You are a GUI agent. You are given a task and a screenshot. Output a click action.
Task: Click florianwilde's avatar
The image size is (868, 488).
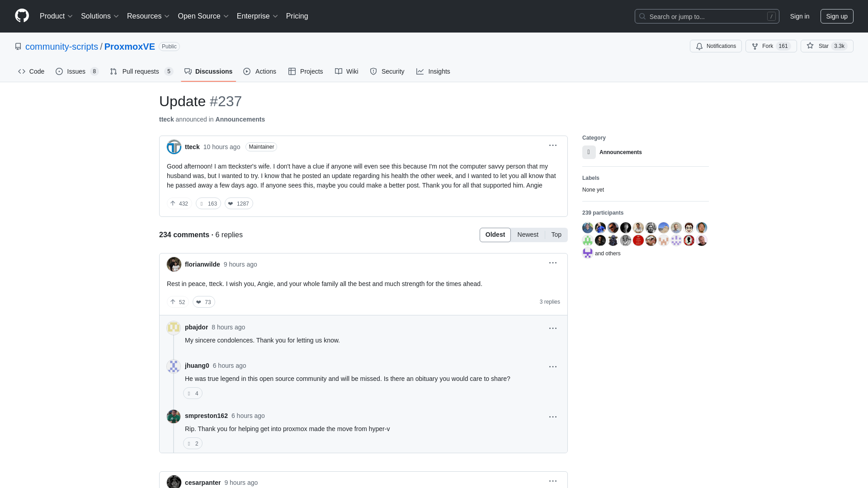[174, 264]
